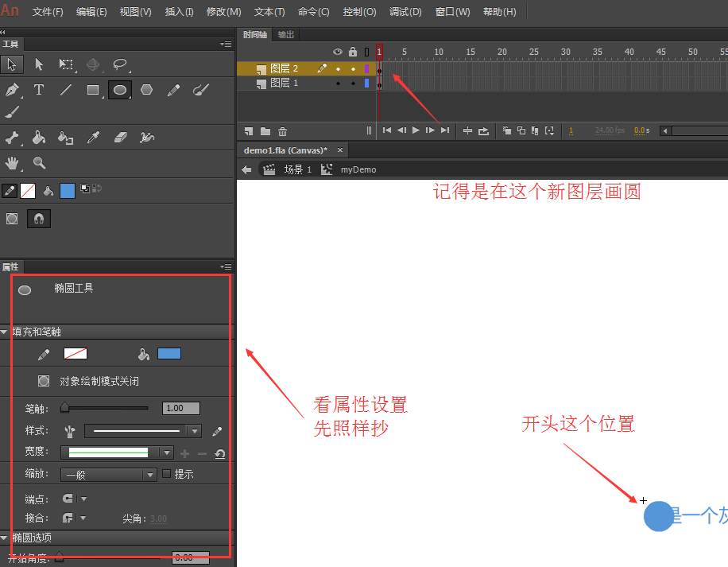Toggle visibility dot of 图层 2
This screenshot has width=728, height=567.
tap(338, 69)
